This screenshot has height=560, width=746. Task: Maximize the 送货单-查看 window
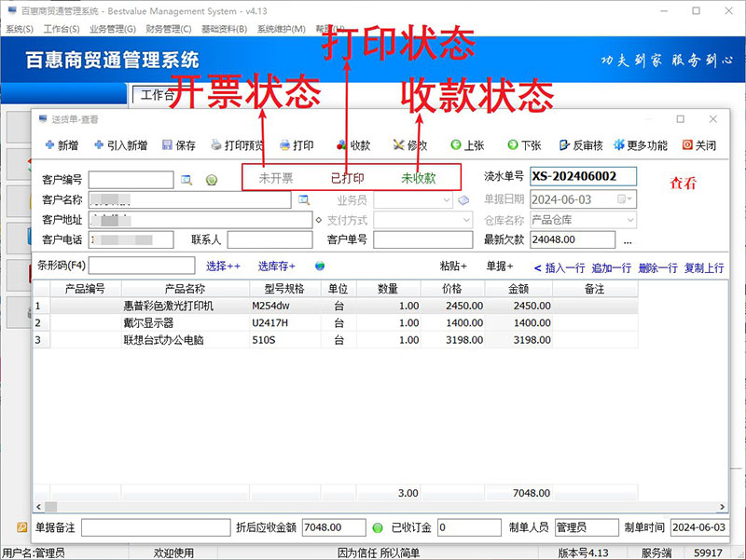pyautogui.click(x=681, y=119)
